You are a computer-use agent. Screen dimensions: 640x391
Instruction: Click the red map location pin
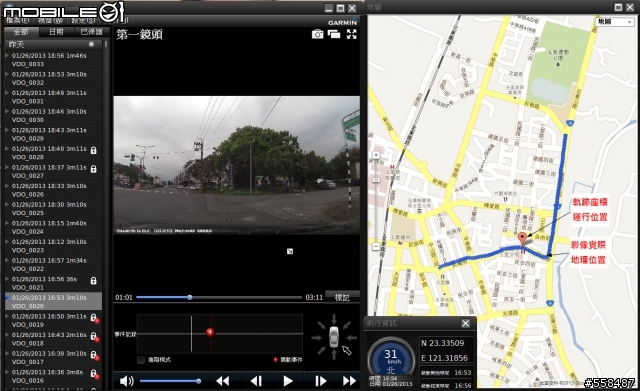522,239
